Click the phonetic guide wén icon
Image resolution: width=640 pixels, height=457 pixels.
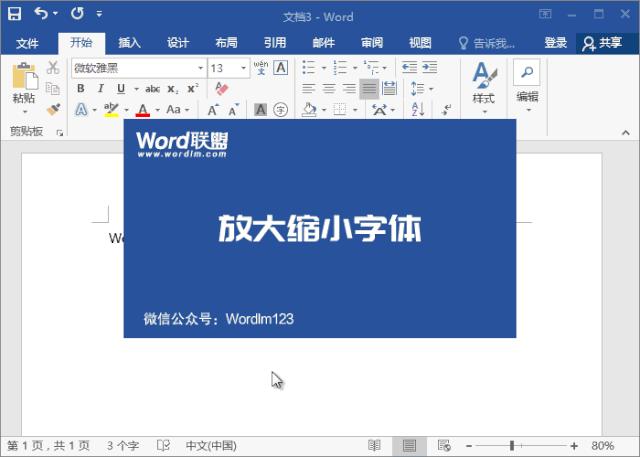click(x=261, y=67)
